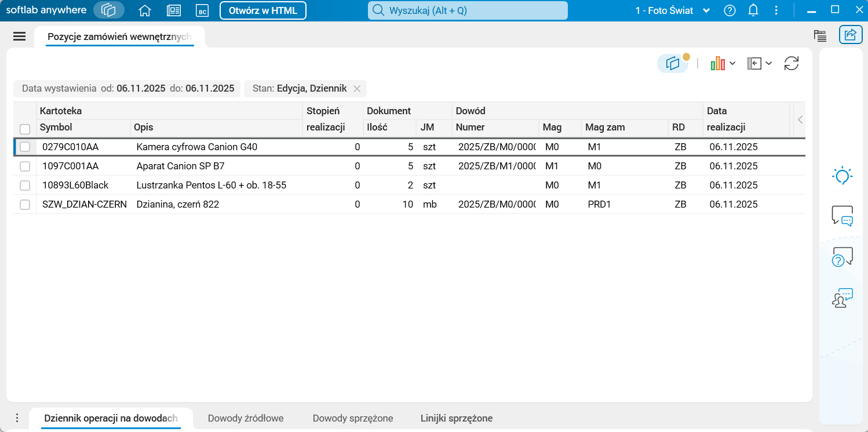Open the help question mark icon

pos(730,10)
